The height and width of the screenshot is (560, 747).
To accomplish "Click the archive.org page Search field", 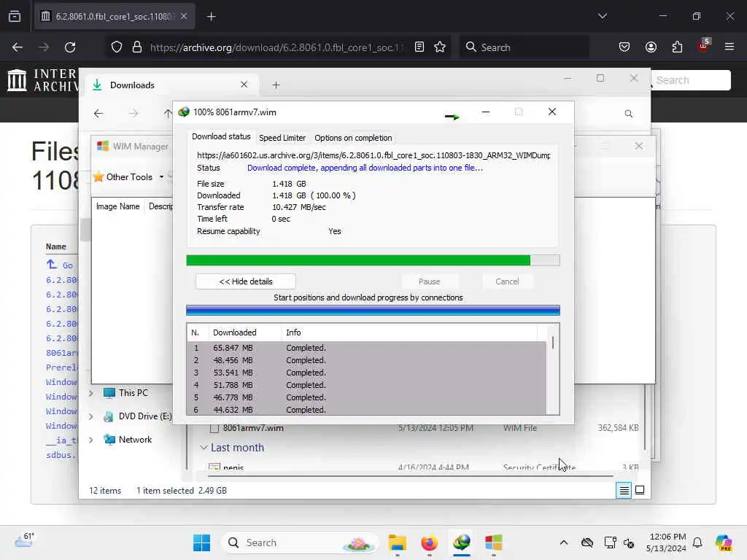I will point(690,80).
